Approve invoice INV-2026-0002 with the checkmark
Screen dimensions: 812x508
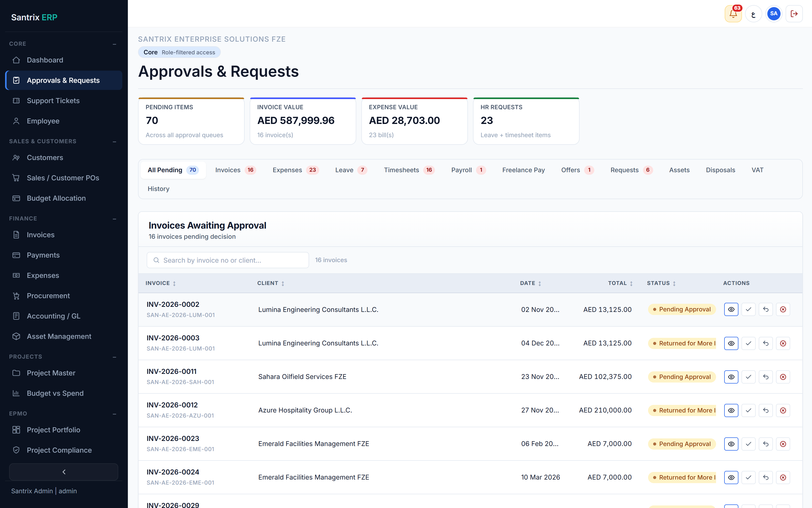(x=749, y=309)
